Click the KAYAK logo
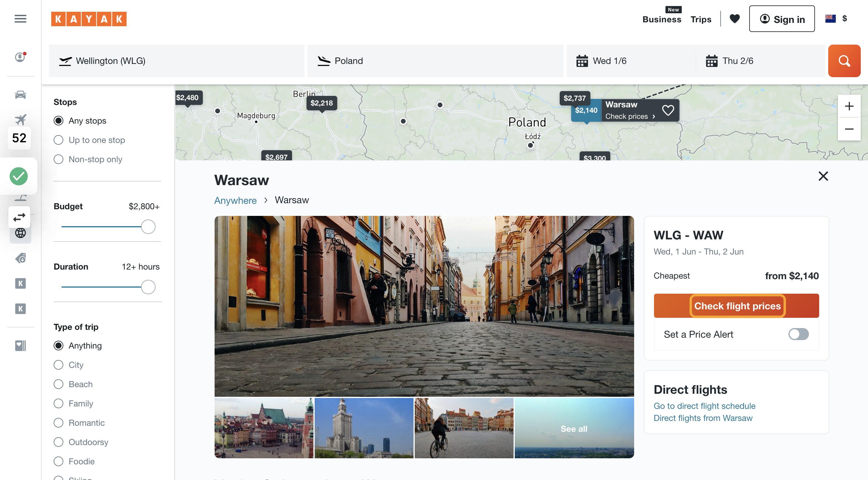 pos(89,19)
